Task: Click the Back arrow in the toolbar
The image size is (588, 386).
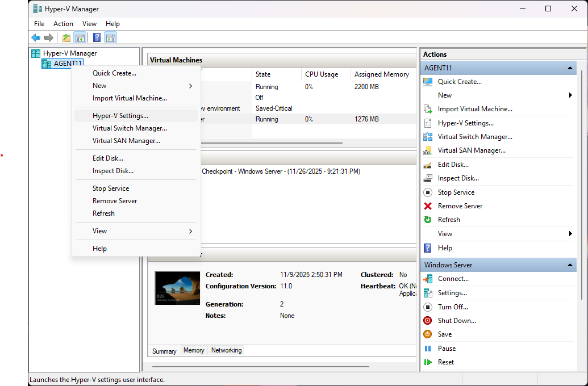Action: [x=36, y=38]
